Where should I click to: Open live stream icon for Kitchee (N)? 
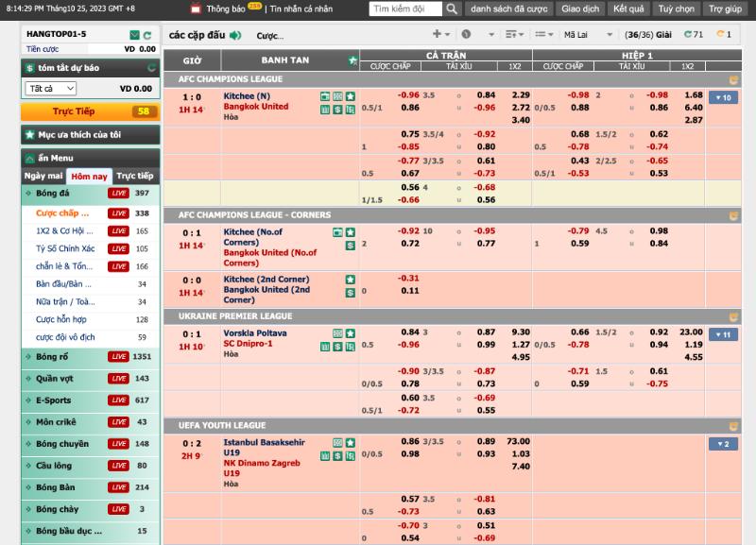point(325,96)
